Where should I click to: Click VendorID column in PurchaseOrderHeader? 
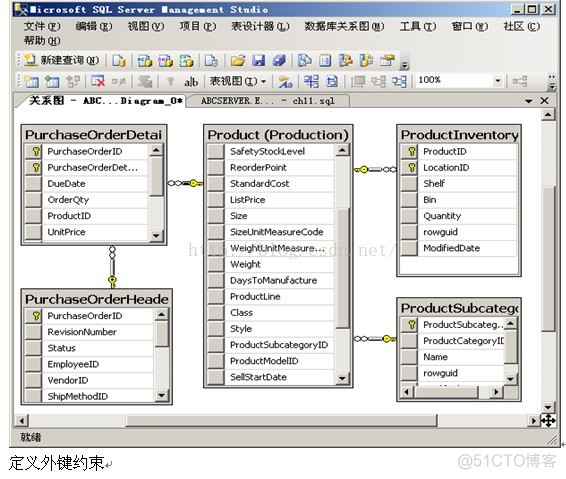[89, 380]
